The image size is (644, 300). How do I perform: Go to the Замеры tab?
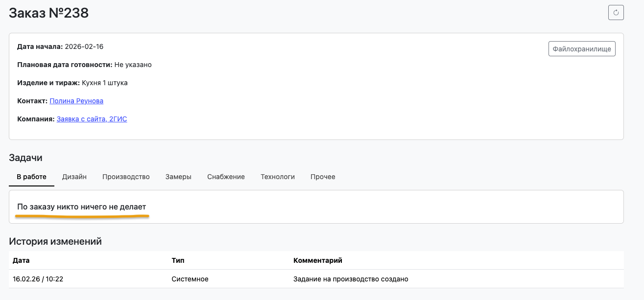point(178,177)
